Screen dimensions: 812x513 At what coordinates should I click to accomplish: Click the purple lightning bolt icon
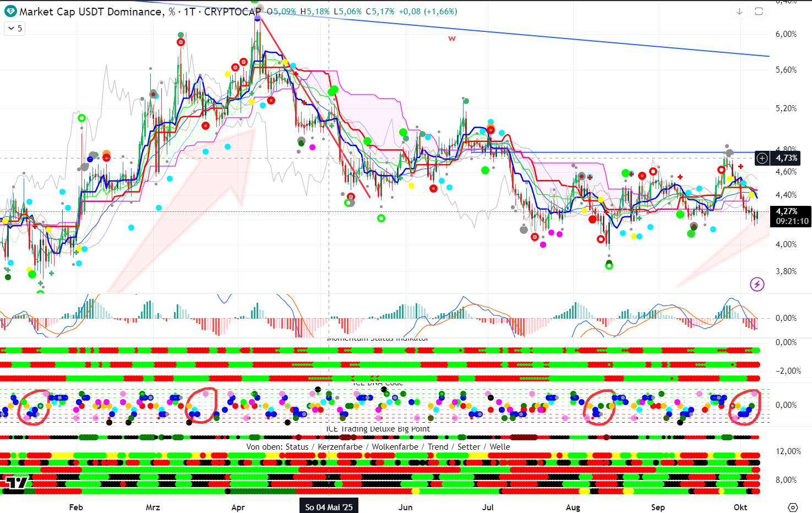(757, 284)
